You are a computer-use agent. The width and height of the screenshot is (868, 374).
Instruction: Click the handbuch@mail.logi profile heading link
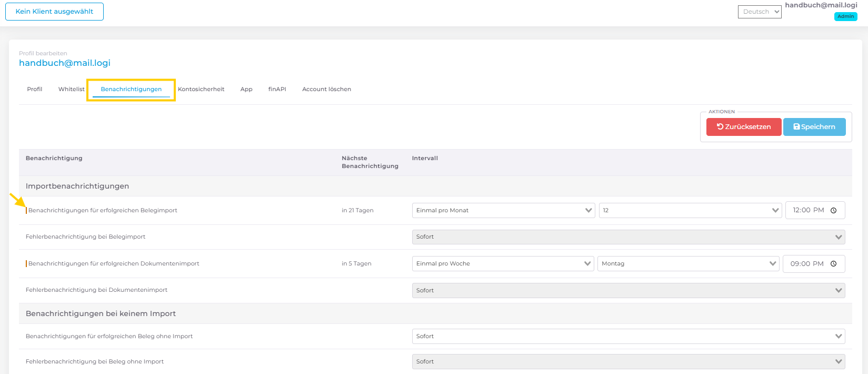(65, 63)
